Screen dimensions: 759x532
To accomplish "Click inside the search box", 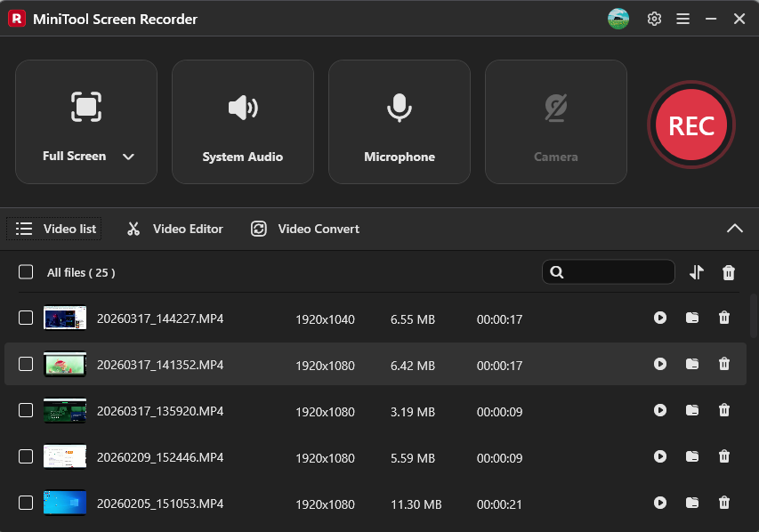I will click(609, 272).
